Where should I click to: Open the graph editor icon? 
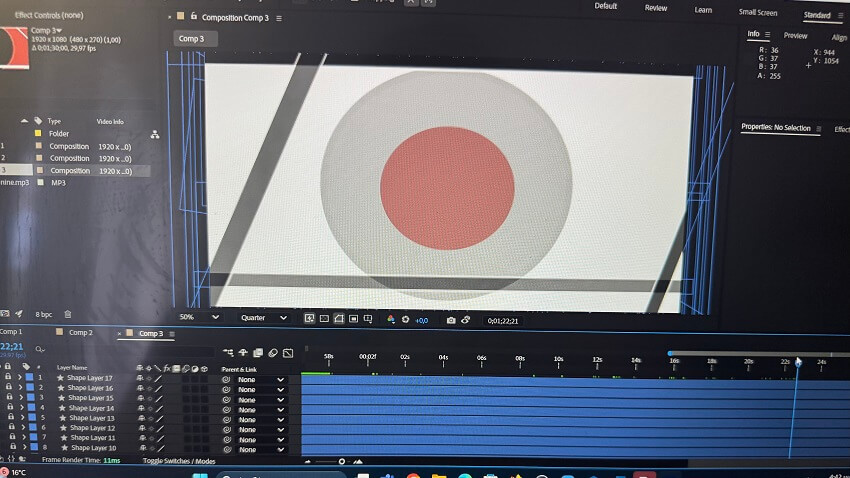tap(288, 353)
